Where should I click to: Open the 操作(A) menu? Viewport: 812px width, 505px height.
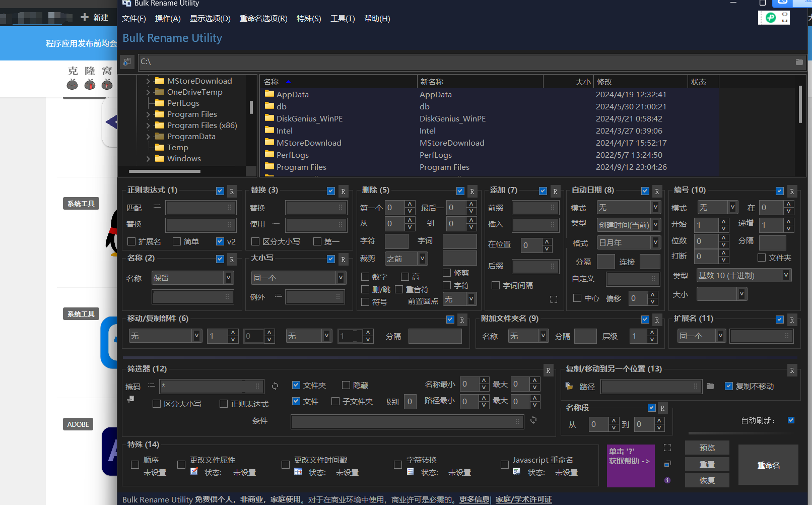tap(168, 19)
